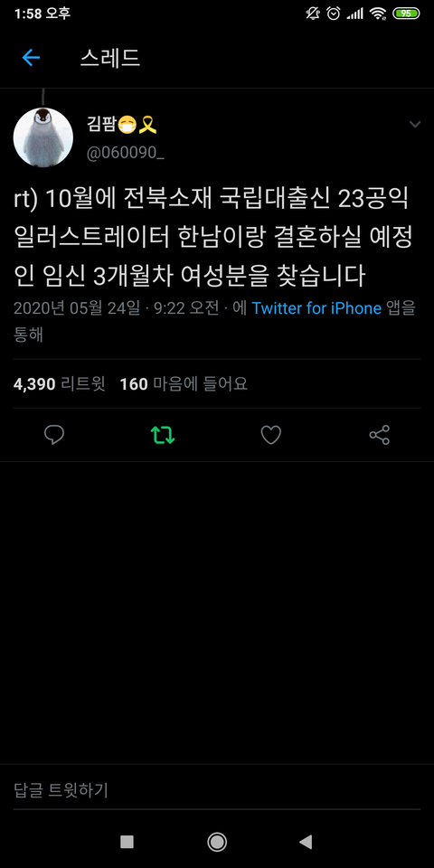View the 160 마음에 들어요 list
Viewport: 434px width, 868px height.
184,383
